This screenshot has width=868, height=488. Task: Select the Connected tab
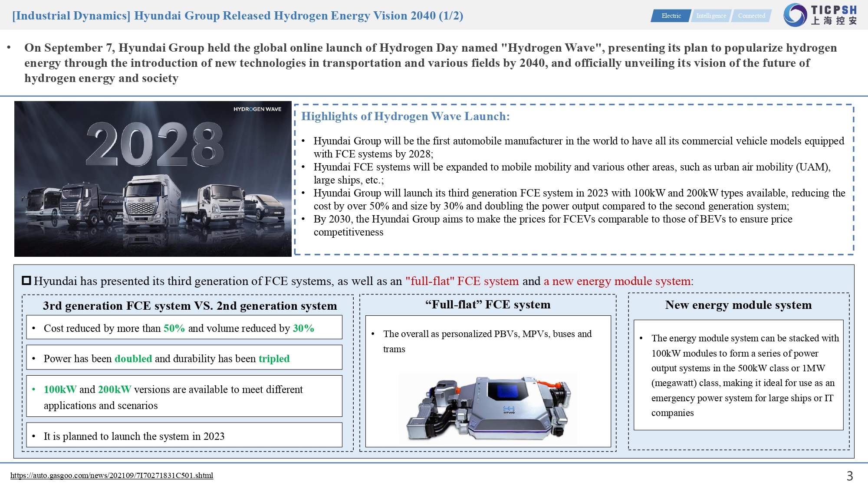[x=751, y=16]
